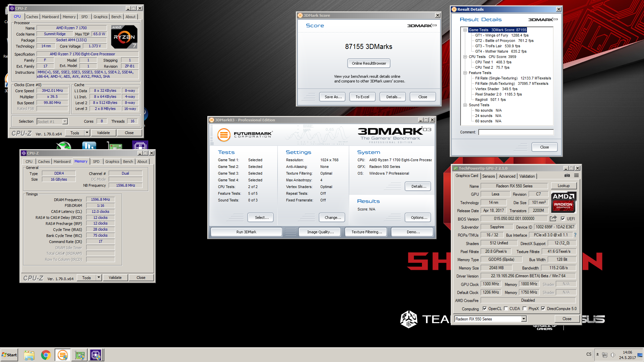Screen dimensions: 644x362
Task: Click the Texture Filtering… button in 3DMark03
Action: click(x=367, y=232)
